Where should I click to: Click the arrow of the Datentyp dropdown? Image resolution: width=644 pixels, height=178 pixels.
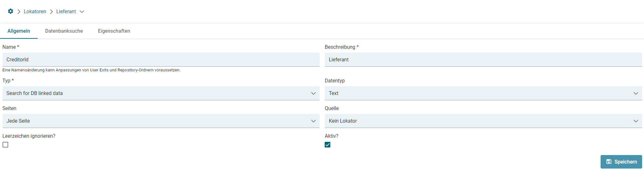(x=636, y=93)
